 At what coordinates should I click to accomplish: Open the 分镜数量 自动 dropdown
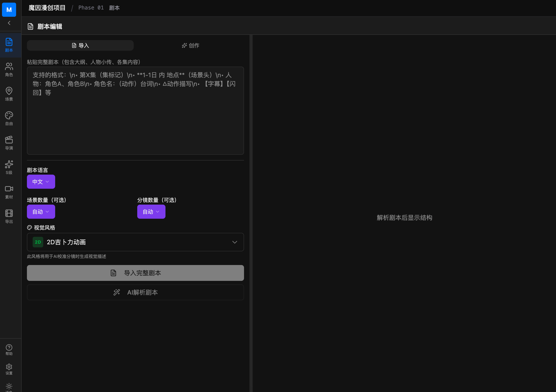(x=151, y=212)
